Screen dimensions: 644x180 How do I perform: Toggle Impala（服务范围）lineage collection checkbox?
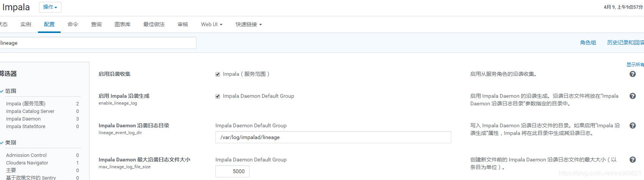pos(218,74)
